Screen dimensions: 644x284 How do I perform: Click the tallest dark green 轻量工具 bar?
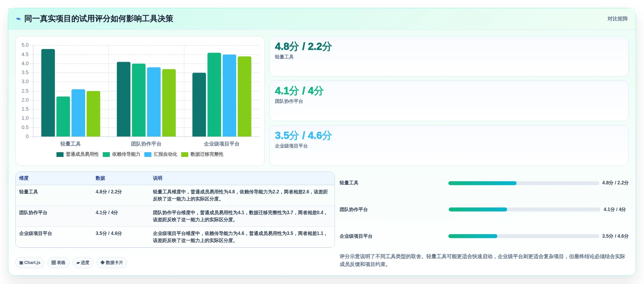pyautogui.click(x=48, y=93)
